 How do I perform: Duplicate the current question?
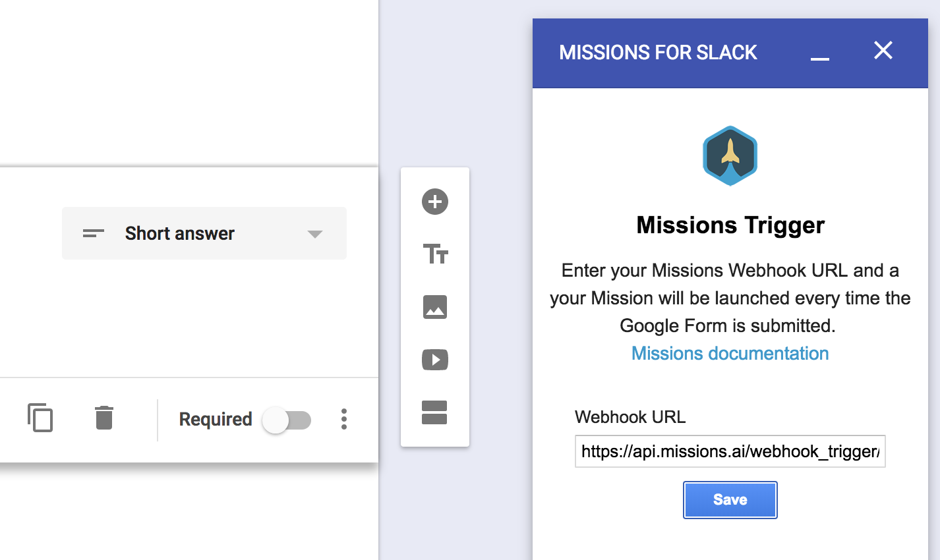(x=40, y=418)
